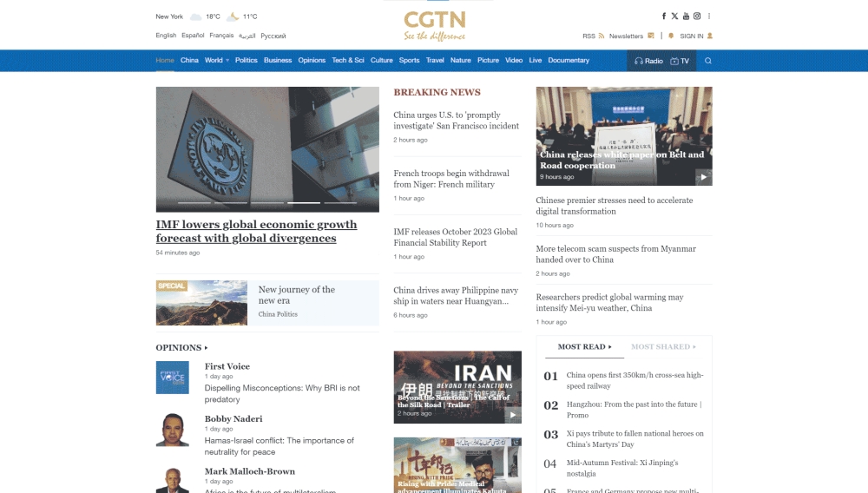
Task: Open the Politics section
Action: [247, 60]
